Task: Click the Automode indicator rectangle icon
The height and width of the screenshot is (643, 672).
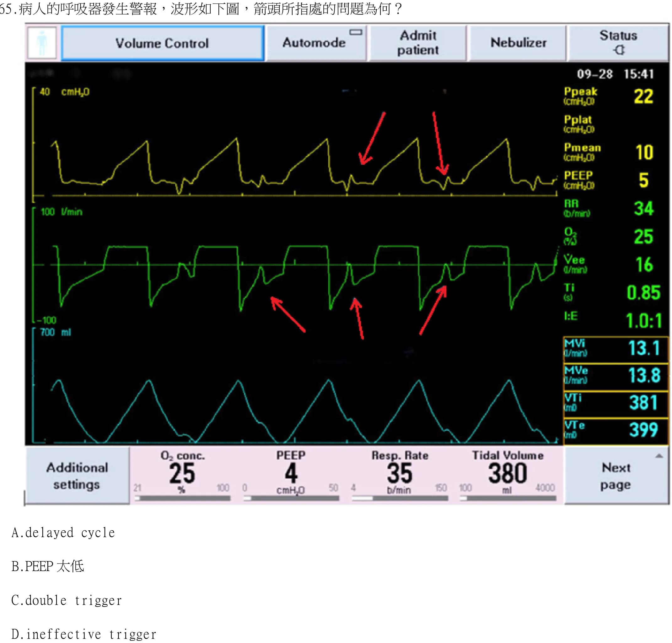Action: pyautogui.click(x=356, y=32)
